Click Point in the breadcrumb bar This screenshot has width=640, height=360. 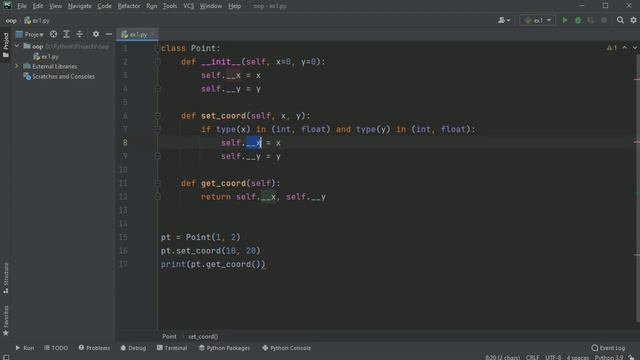click(x=169, y=336)
